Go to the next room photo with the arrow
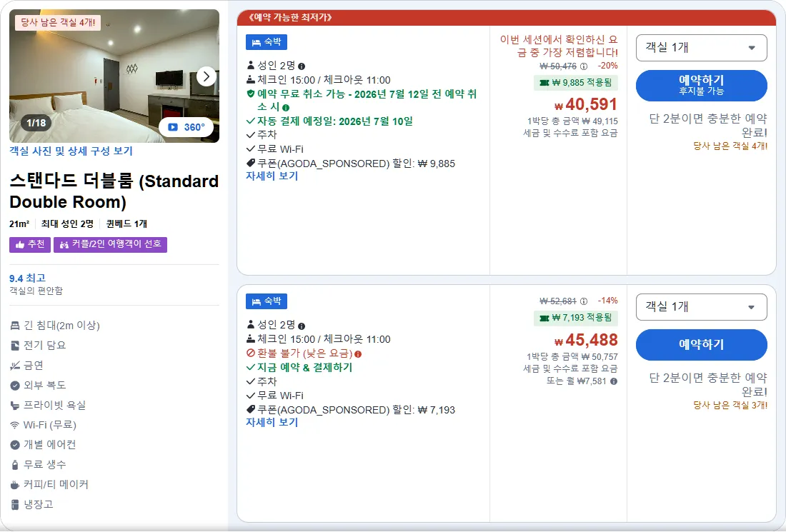Screen dimensions: 786x532 (x=206, y=76)
